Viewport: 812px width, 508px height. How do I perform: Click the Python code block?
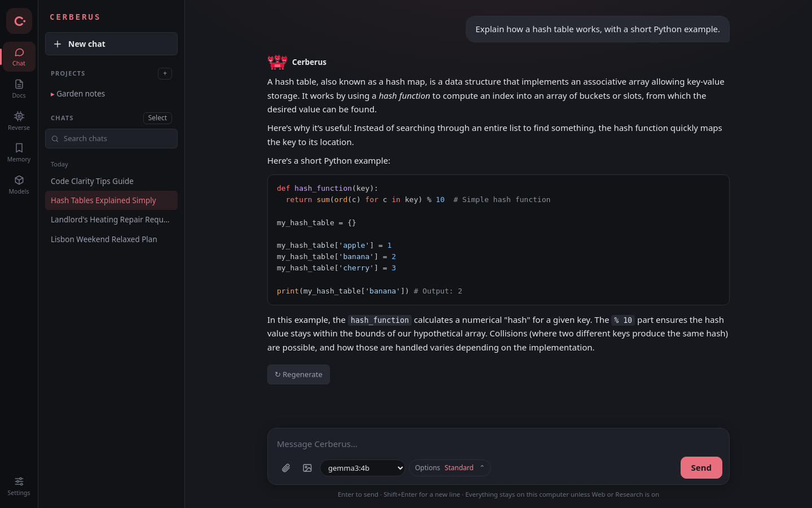[x=498, y=240]
